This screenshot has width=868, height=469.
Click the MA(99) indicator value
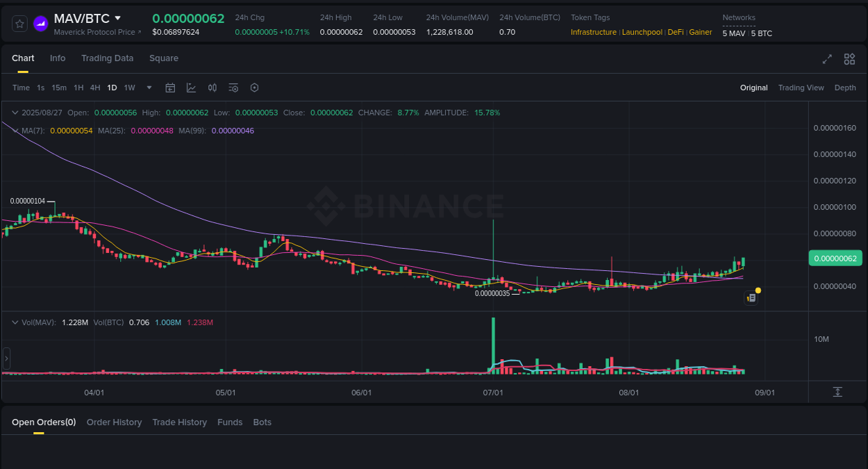(233, 131)
